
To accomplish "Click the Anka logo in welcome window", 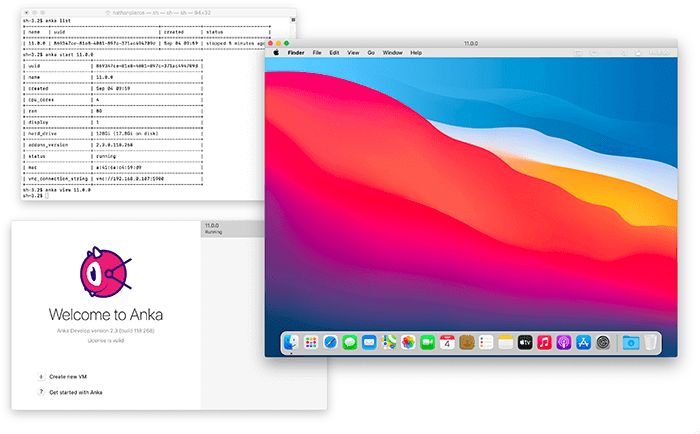I will pyautogui.click(x=105, y=272).
